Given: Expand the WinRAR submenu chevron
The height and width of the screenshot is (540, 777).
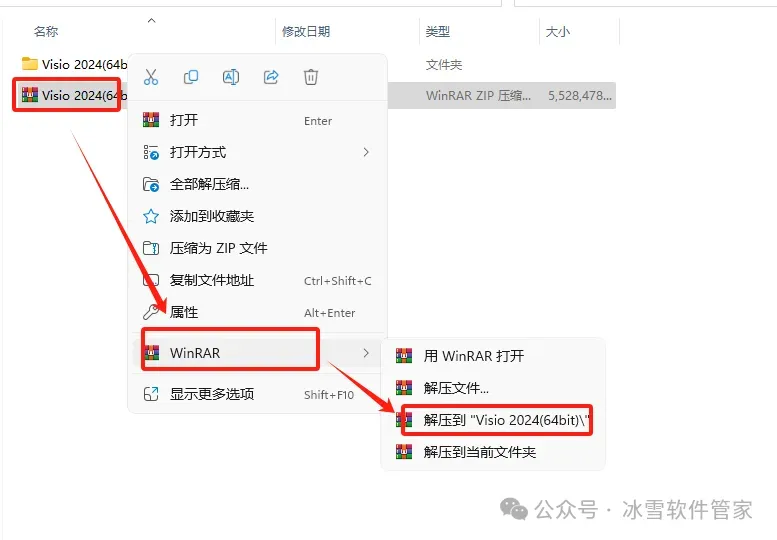Looking at the screenshot, I should [366, 353].
